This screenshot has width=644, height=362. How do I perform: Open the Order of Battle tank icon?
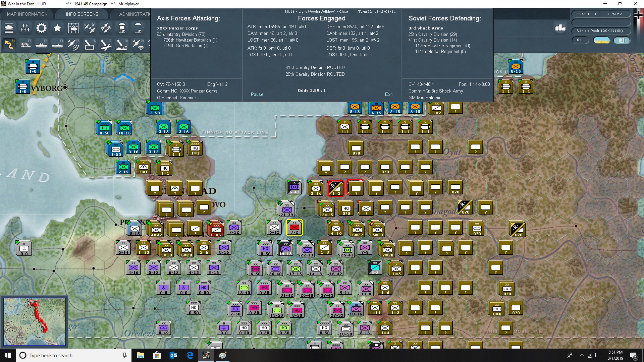pyautogui.click(x=9, y=28)
